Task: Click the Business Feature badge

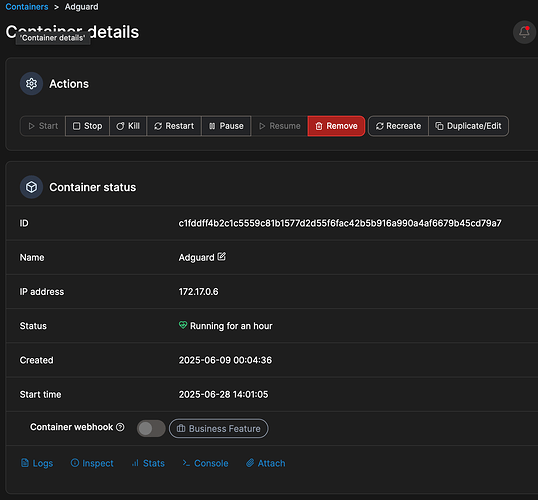Action: point(219,429)
